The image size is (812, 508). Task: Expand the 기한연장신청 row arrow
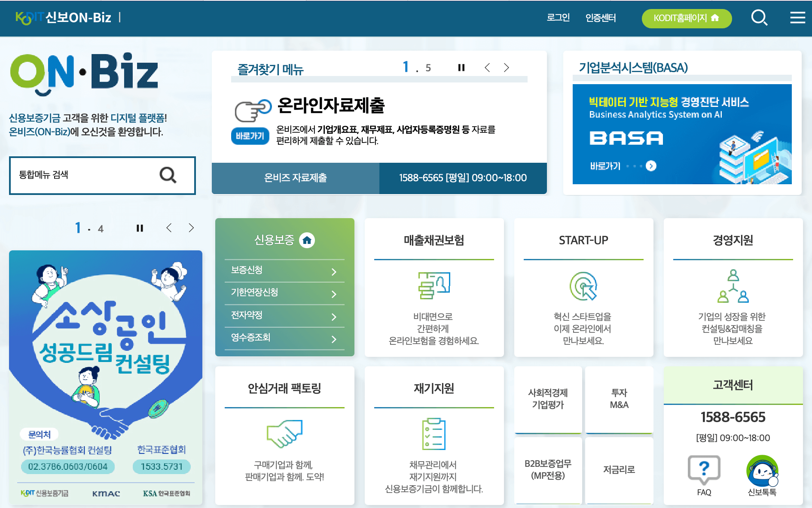(x=334, y=294)
